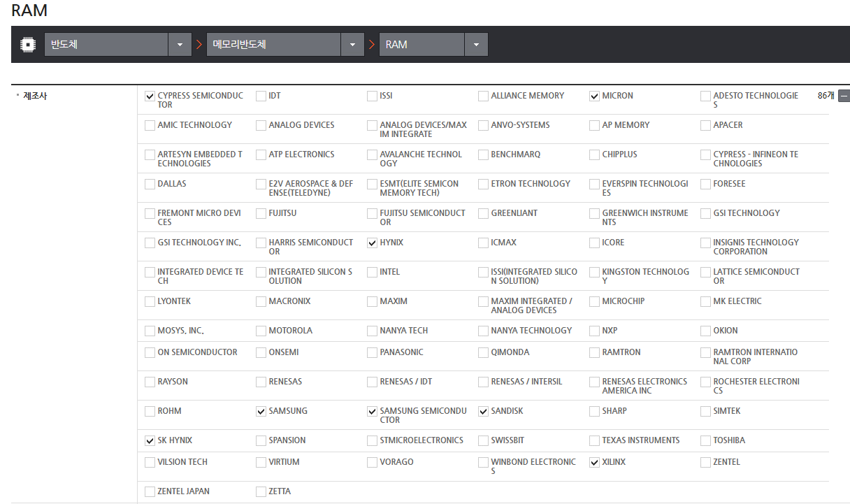Check the STMICROELECTRONICS checkbox
The height and width of the screenshot is (504, 850).
coord(372,440)
